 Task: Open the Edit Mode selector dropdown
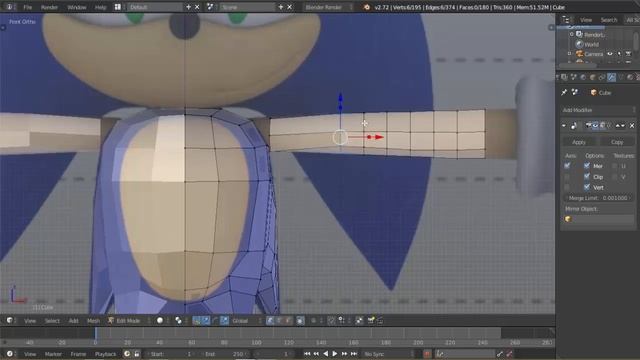129,321
